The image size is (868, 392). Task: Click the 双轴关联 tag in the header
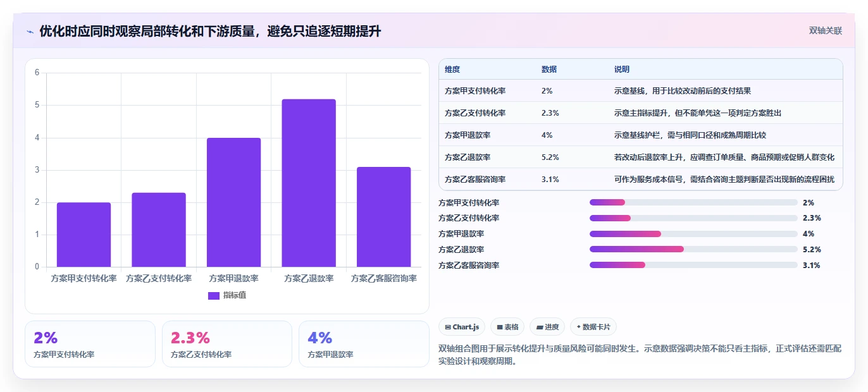pyautogui.click(x=826, y=31)
